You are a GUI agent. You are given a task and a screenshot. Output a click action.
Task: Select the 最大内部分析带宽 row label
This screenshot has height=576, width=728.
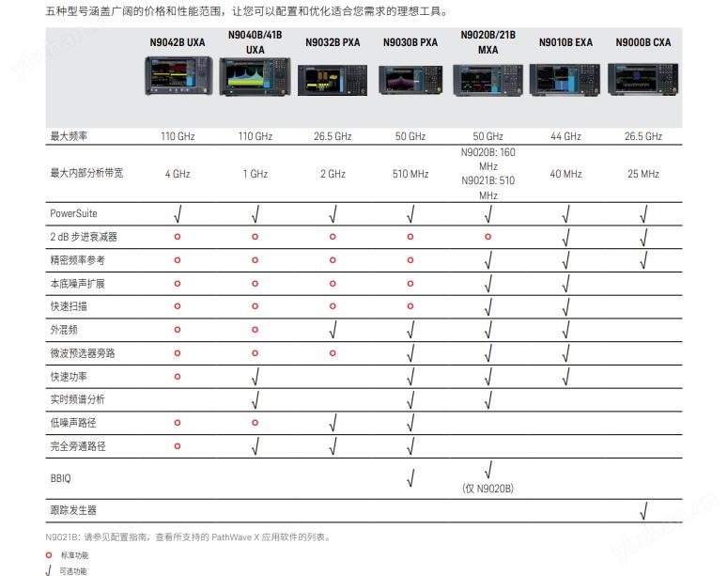point(86,173)
